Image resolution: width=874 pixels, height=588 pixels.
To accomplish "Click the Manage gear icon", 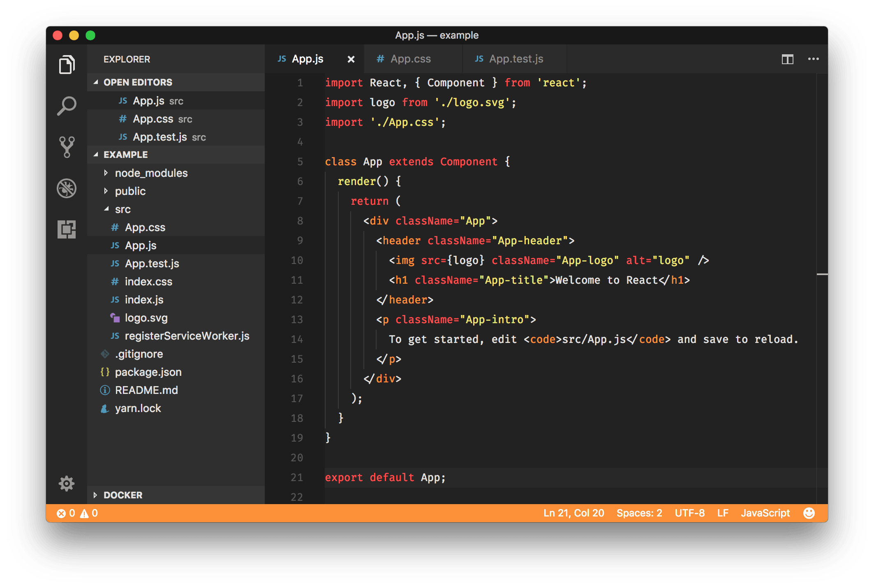I will click(x=67, y=484).
